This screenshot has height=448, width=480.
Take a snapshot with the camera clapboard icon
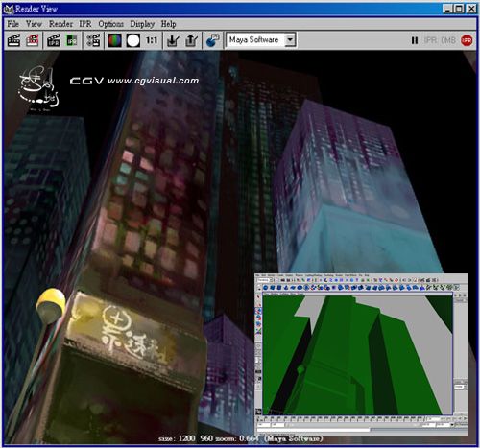click(x=54, y=40)
